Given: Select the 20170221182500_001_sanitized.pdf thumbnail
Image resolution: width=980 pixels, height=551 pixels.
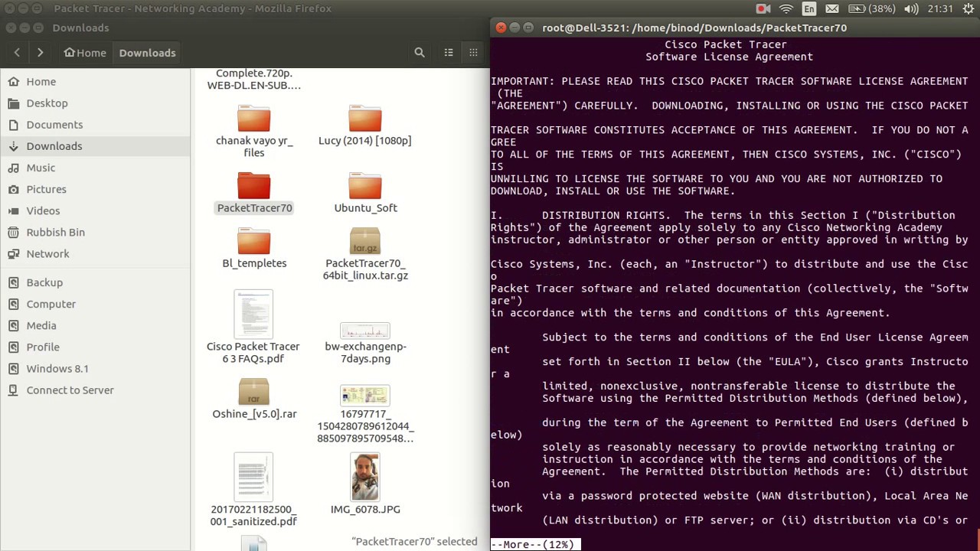Looking at the screenshot, I should click(253, 477).
